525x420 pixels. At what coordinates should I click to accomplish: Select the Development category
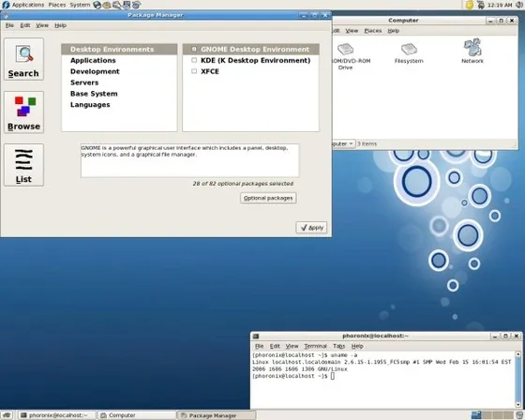(x=119, y=71)
